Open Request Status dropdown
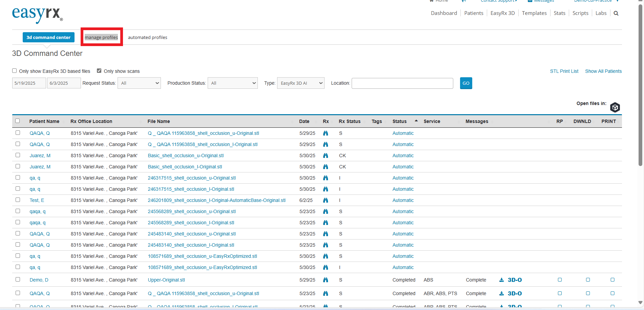This screenshot has width=644, height=310. tap(139, 83)
